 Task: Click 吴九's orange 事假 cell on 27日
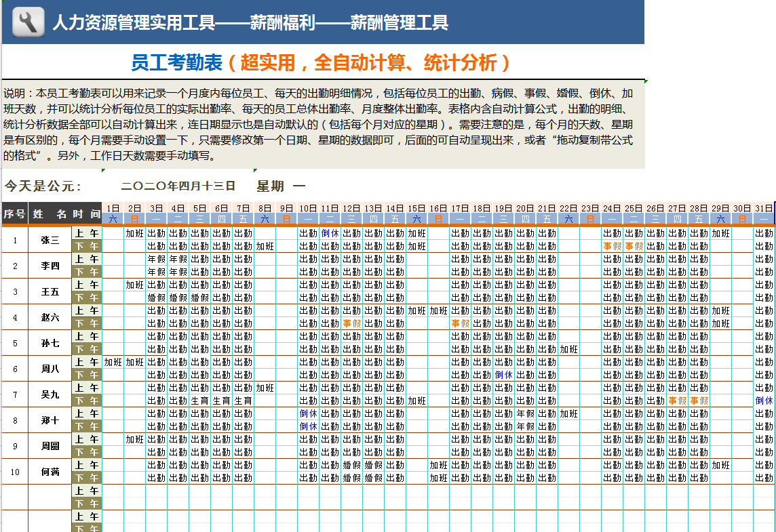click(677, 401)
